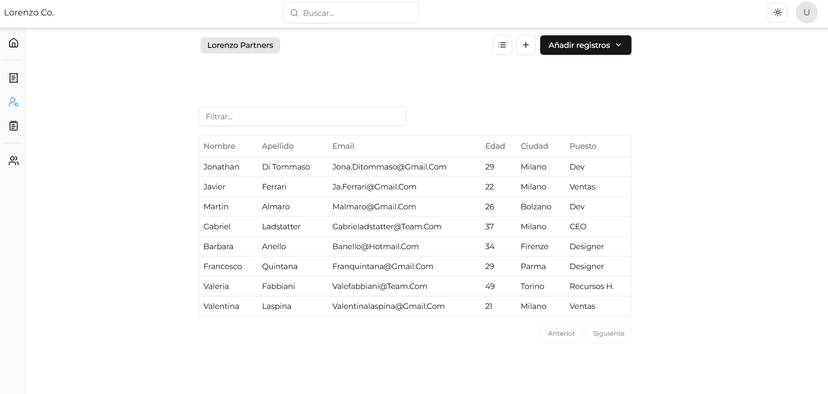
Task: Select Valeria Fabbiani's email cell
Action: [x=380, y=286]
